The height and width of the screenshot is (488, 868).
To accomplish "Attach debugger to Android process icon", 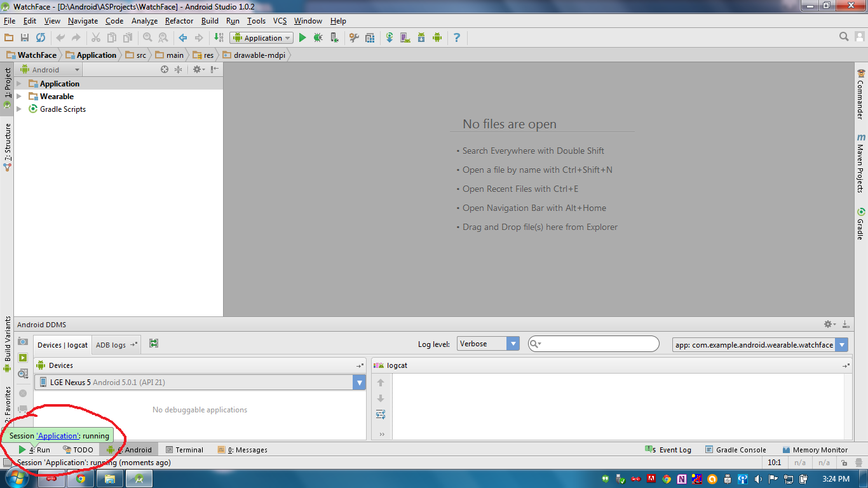I will [334, 38].
